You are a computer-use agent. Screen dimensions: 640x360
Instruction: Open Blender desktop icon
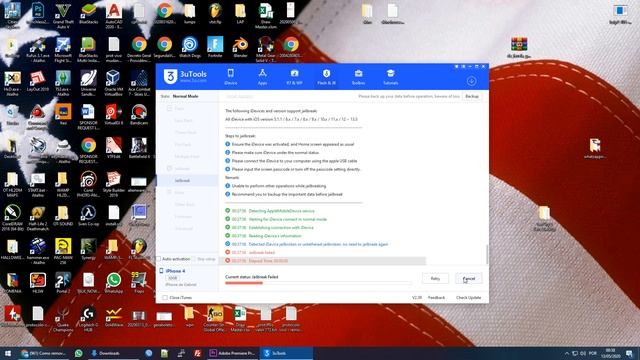(240, 47)
